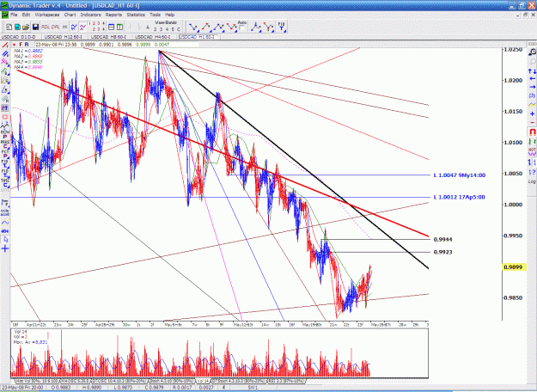Switch to the DTOSC indicator tab
Image resolution: width=537 pixels, height=392 pixels.
pos(119,381)
